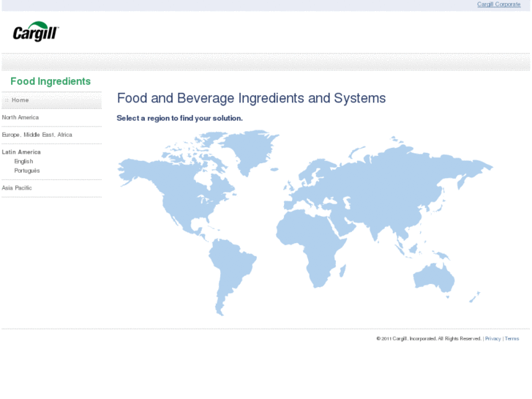Select English under Latin America
This screenshot has width=532, height=399.
pyautogui.click(x=23, y=161)
